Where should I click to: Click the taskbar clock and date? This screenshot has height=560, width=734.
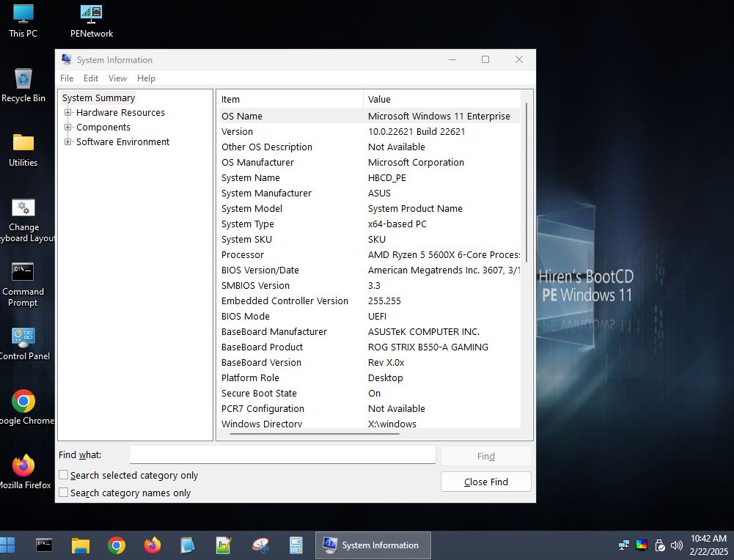click(x=708, y=545)
